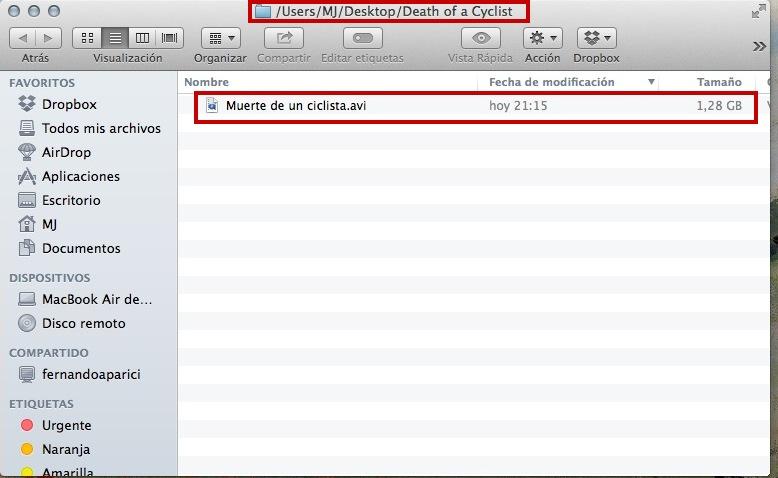Click the Vista Rápida eye icon
This screenshot has width=778, height=478.
click(x=481, y=38)
